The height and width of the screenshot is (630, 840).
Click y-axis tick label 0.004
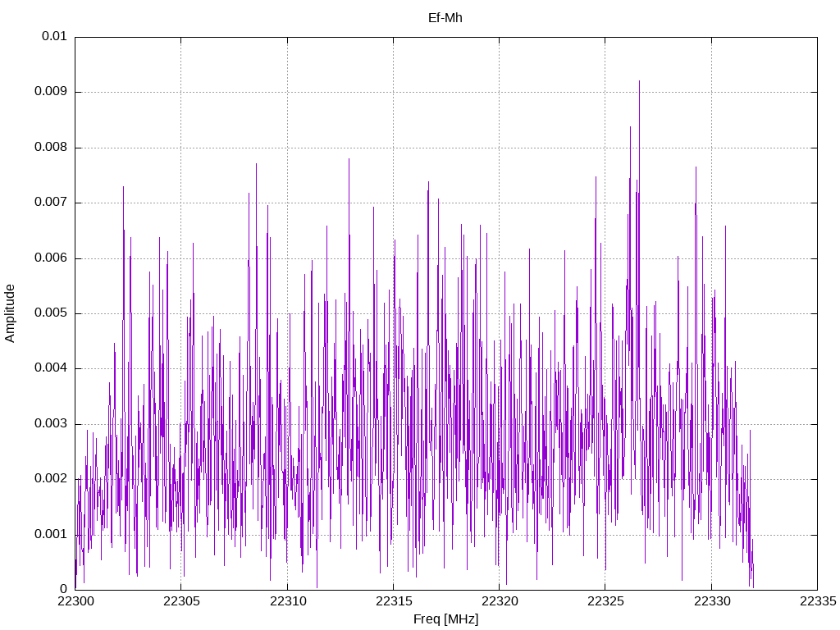(x=51, y=368)
